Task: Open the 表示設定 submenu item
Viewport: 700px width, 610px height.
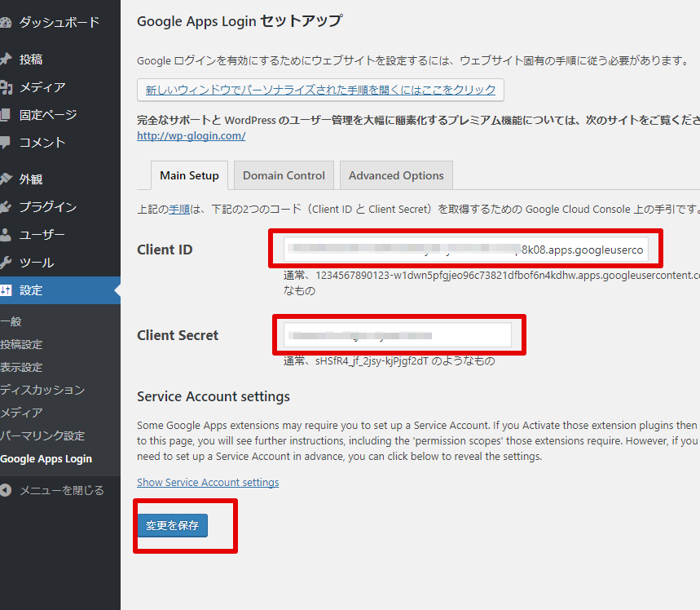Action: 21,367
